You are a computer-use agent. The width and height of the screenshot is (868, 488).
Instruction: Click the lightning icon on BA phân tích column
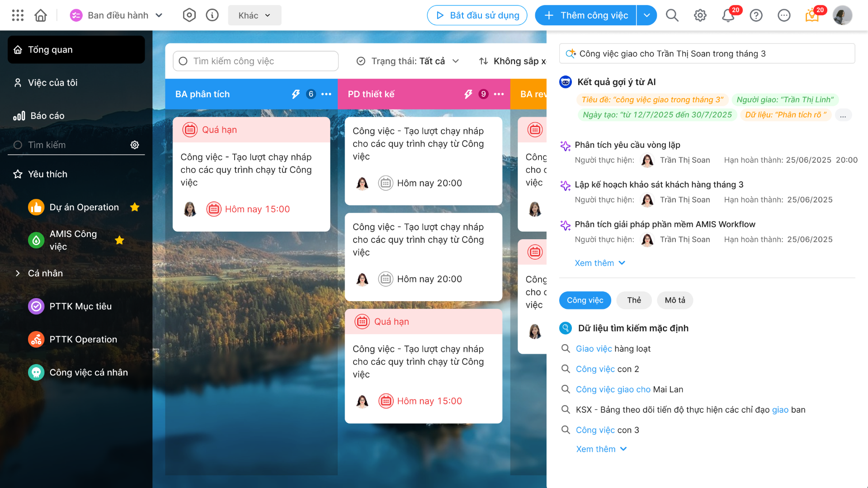point(296,94)
